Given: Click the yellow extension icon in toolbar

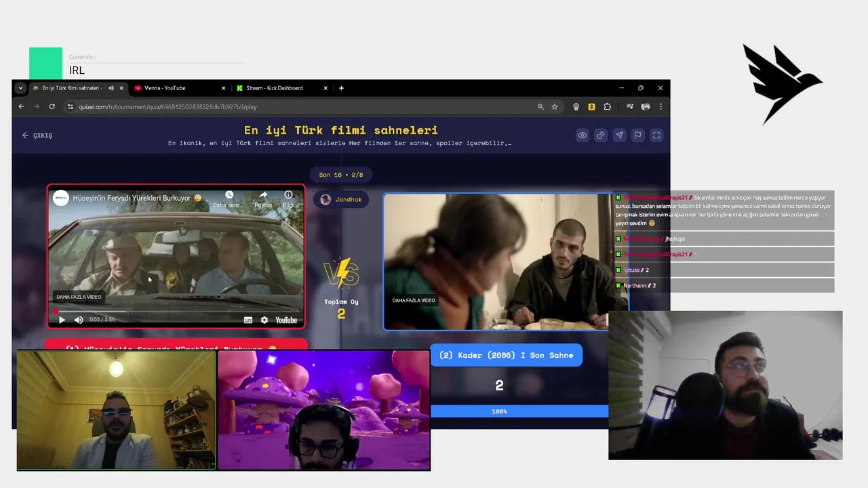Looking at the screenshot, I should tap(591, 106).
